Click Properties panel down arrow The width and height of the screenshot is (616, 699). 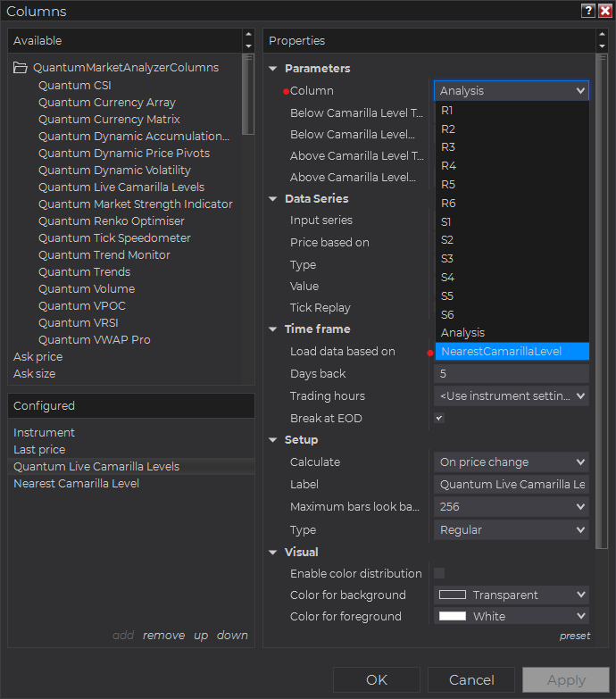click(x=603, y=46)
